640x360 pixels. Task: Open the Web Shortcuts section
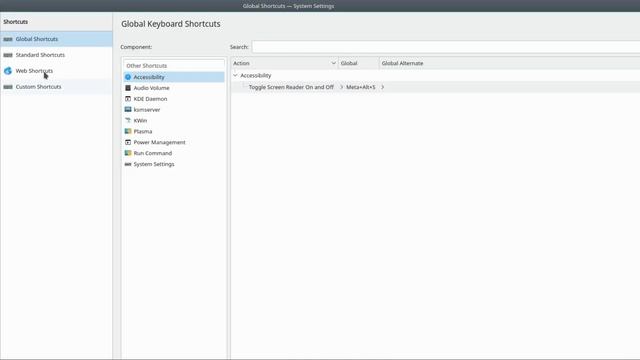click(x=56, y=71)
